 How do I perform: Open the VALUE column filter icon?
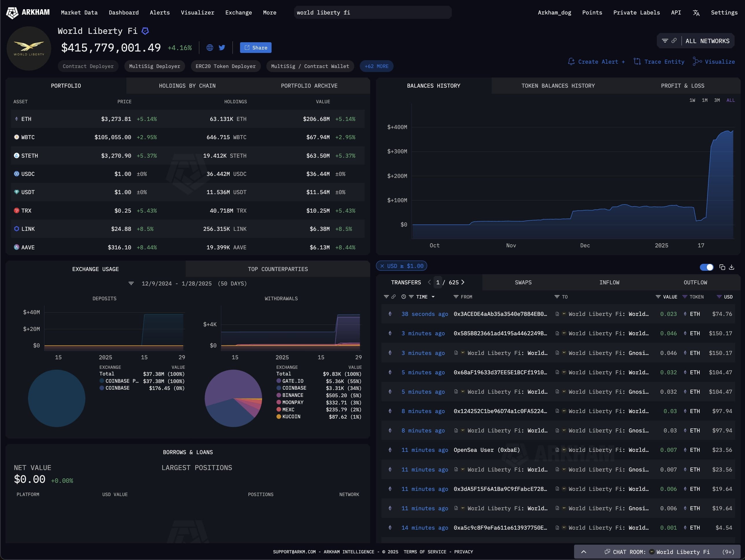(x=658, y=297)
